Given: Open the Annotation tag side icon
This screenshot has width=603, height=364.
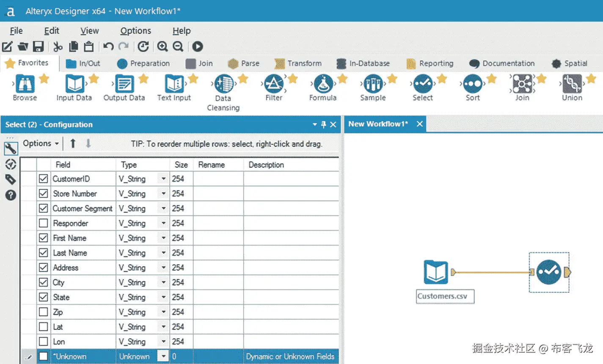Looking at the screenshot, I should [x=11, y=179].
